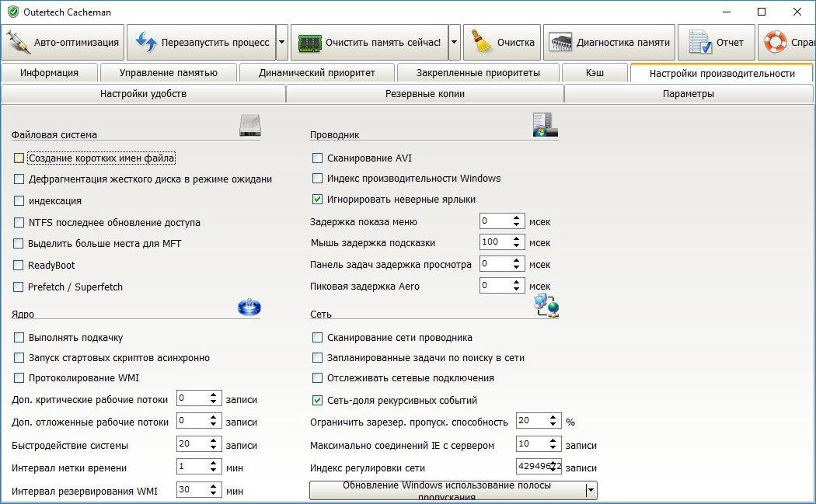The height and width of the screenshot is (504, 816).
Task: Click the Диагностика памяти button label
Action: point(623,43)
